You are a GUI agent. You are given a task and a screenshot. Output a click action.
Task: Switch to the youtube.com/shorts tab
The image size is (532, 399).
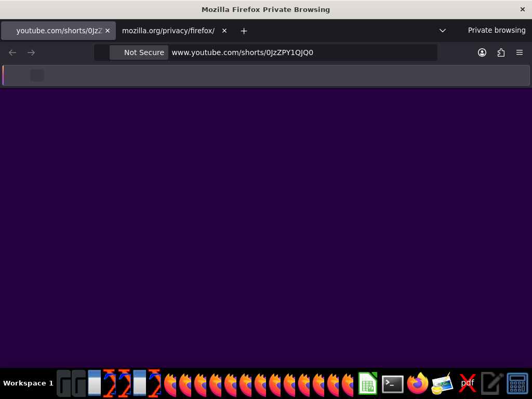tap(59, 31)
